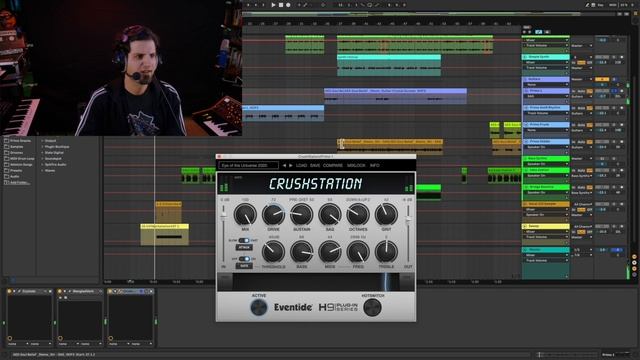Viewport: 640px width, 360px height.
Task: Start playback with the transport Play button
Action: coord(273,5)
